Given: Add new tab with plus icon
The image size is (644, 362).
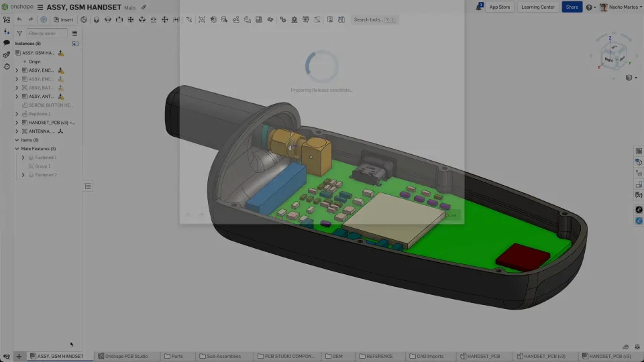Looking at the screenshot, I should click(19, 357).
